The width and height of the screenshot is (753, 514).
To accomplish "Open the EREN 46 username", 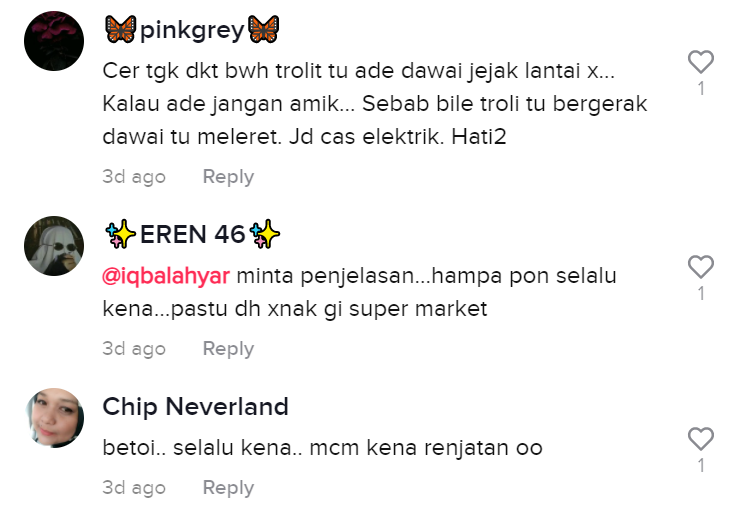I will [x=192, y=235].
